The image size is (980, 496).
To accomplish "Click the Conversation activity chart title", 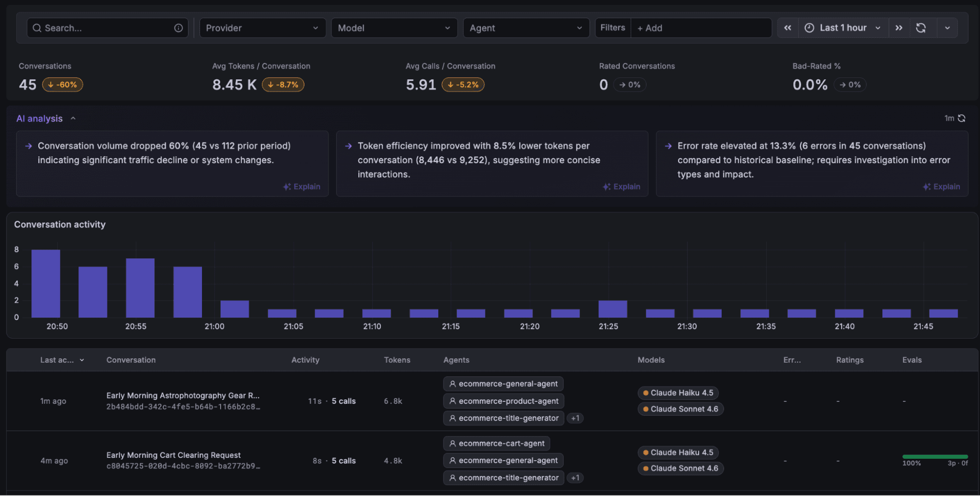I will pyautogui.click(x=60, y=224).
